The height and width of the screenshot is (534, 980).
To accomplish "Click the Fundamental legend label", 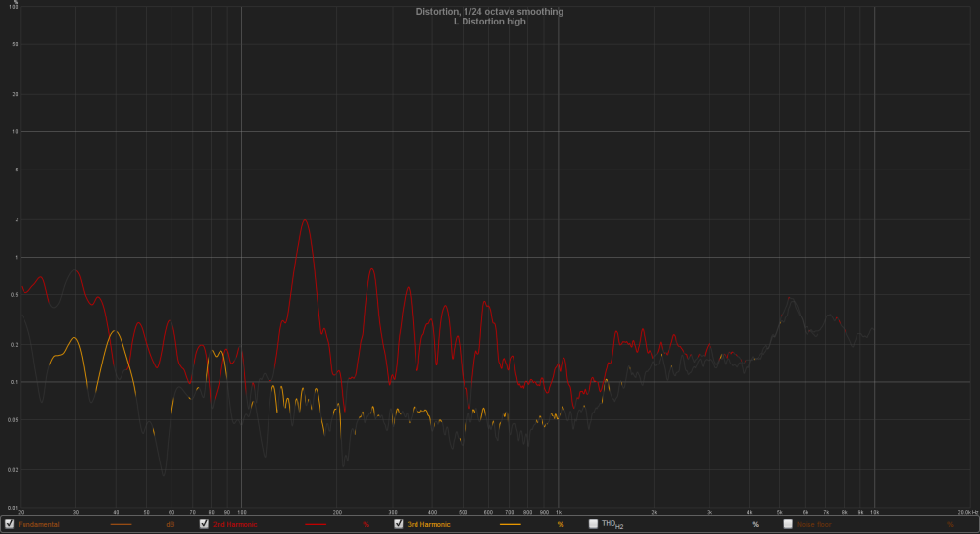I will (x=39, y=524).
